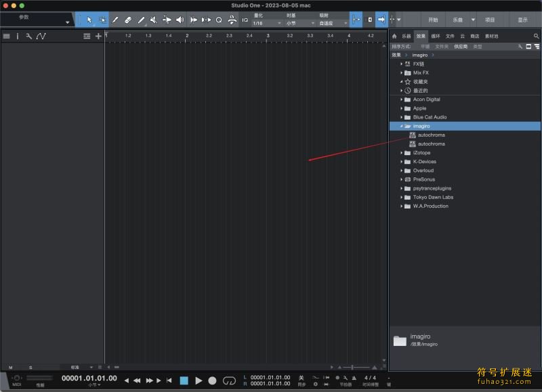Switch to the Pool browser tab
The image size is (542, 392).
pyautogui.click(x=492, y=36)
